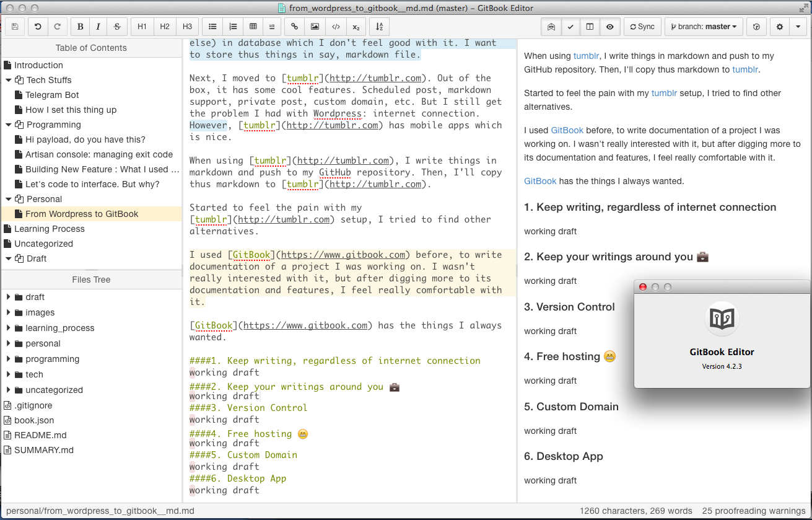Toggle the first view button left of checkmark
Viewport: 812px width, 520px height.
point(551,27)
